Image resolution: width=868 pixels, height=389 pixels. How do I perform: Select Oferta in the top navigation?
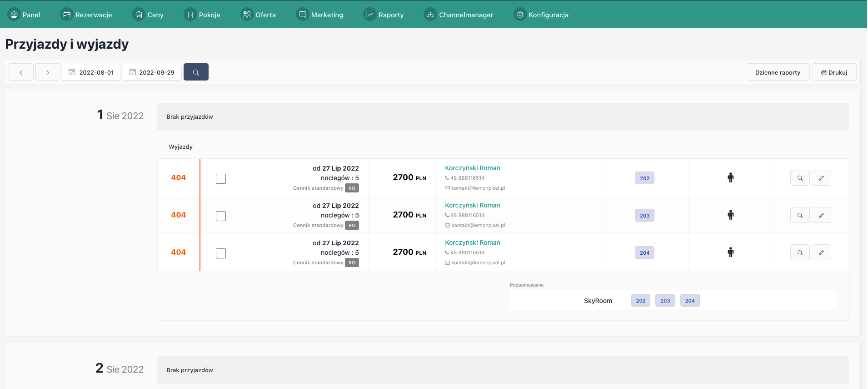pyautogui.click(x=259, y=15)
